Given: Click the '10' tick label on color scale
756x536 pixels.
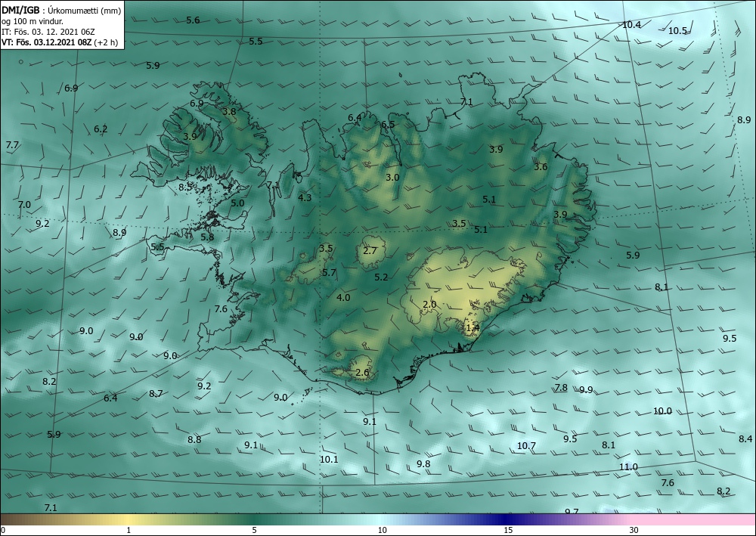Looking at the screenshot, I should click(x=382, y=531).
